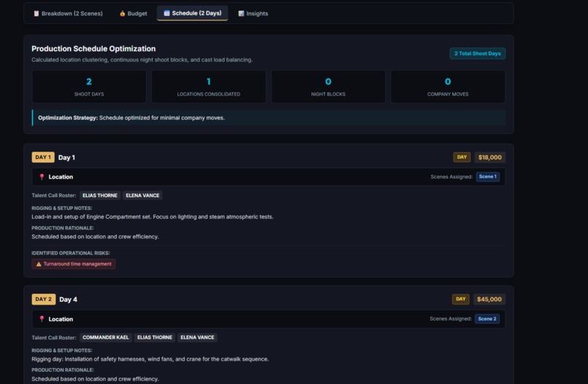588x384 pixels.
Task: Select ELENA VANCE in Day 4 roster
Action: (197, 337)
